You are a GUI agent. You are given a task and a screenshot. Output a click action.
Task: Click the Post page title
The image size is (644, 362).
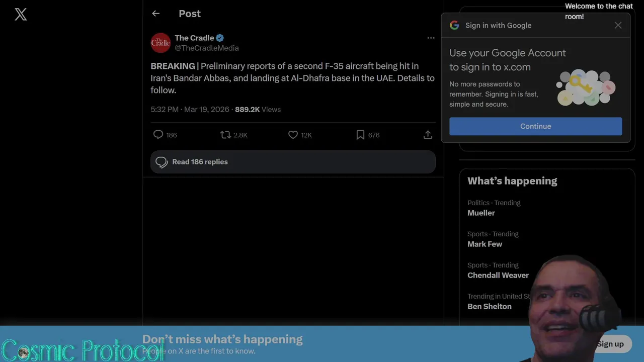coord(190,14)
